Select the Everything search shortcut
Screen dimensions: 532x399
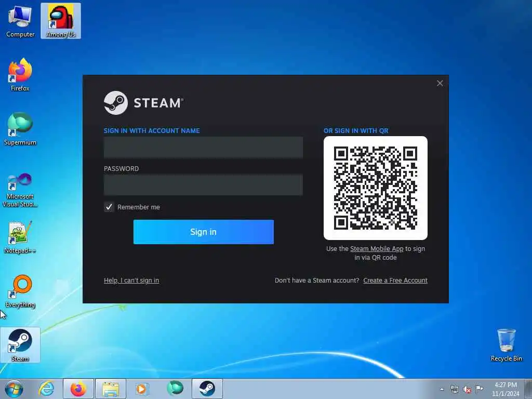coord(20,291)
